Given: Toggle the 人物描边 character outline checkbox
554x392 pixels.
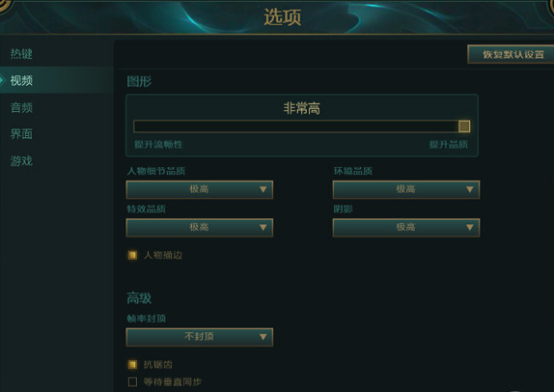Looking at the screenshot, I should pyautogui.click(x=132, y=255).
